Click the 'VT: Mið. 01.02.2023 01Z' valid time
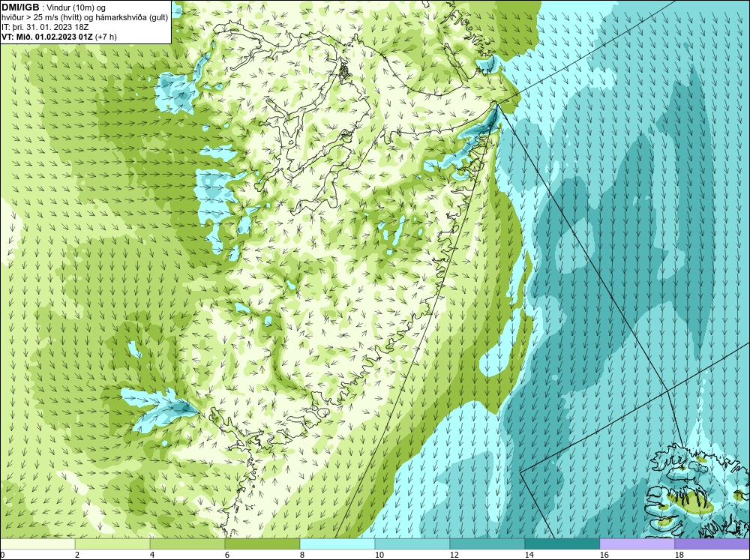750x560 pixels. coord(47,36)
